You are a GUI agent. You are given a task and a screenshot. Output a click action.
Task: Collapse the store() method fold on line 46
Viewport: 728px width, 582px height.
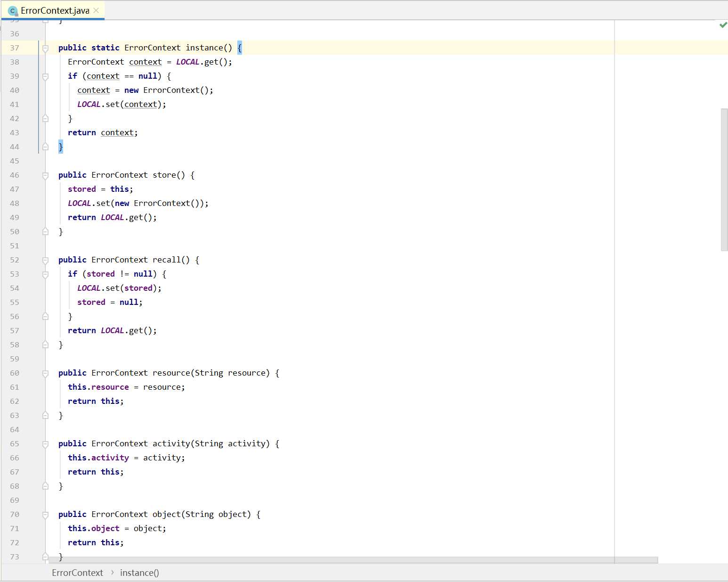[46, 175]
